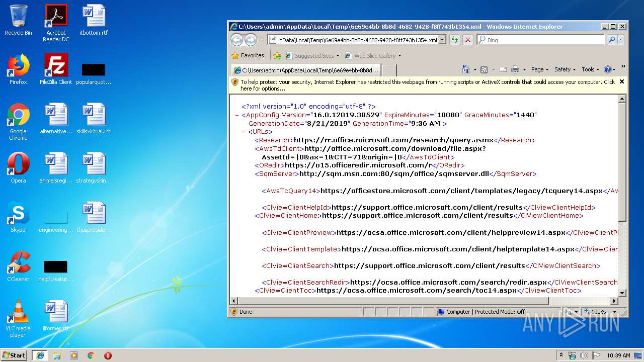Open the Page menu

tap(539, 69)
